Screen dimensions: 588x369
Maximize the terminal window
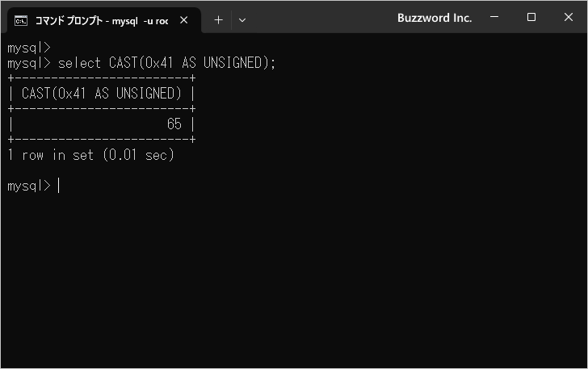(531, 18)
